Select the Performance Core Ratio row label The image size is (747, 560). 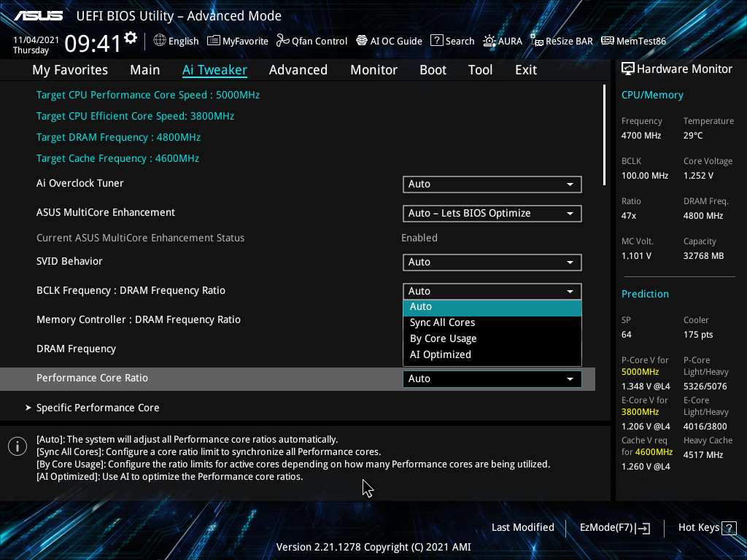point(92,378)
